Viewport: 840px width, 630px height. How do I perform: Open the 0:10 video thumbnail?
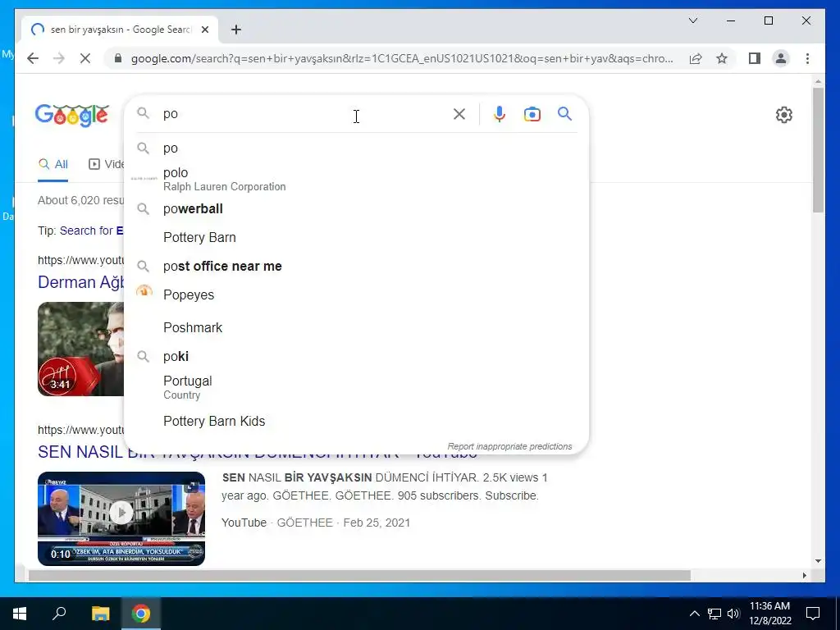(121, 518)
